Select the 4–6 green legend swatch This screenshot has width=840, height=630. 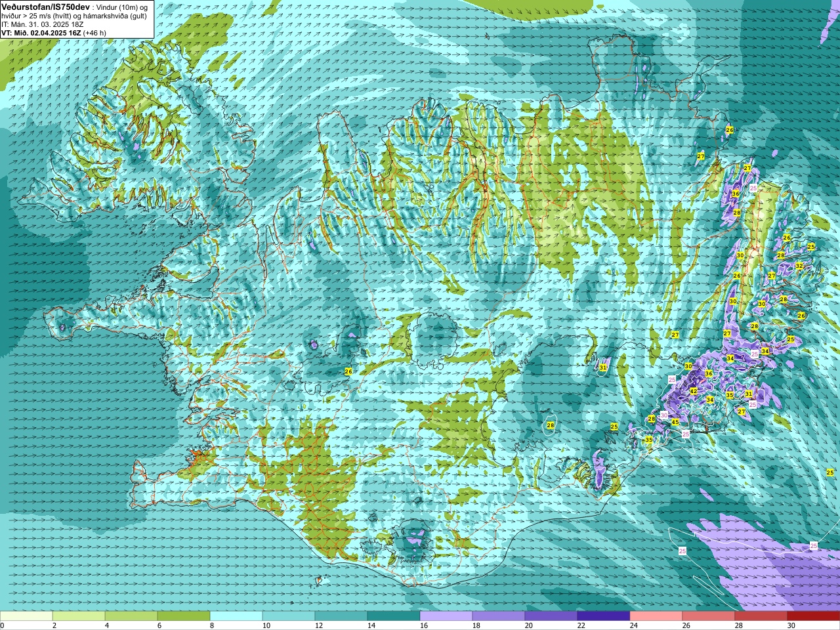coord(131,616)
